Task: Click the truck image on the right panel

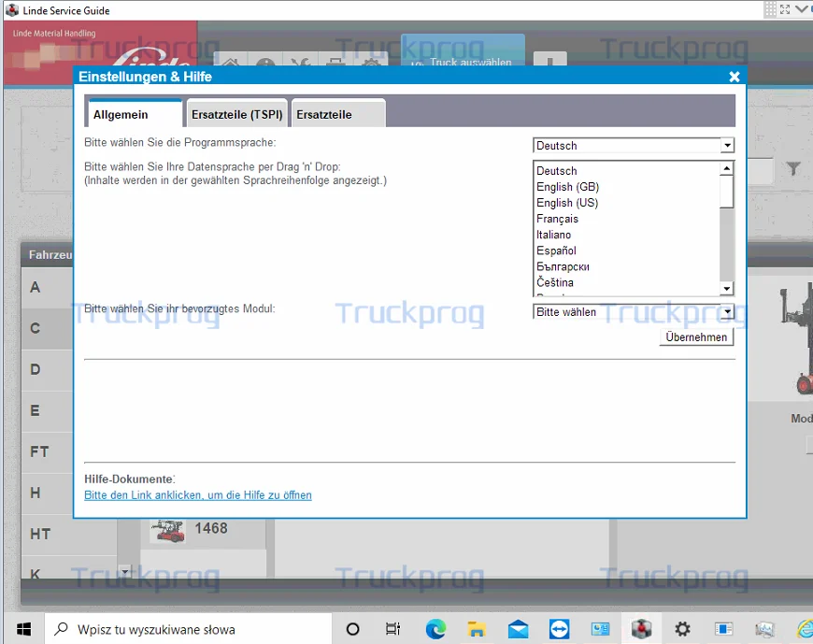Action: pyautogui.click(x=797, y=339)
